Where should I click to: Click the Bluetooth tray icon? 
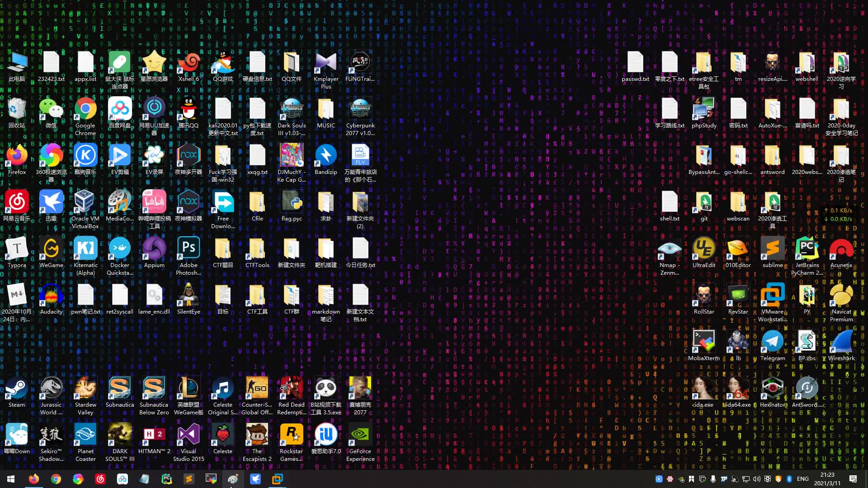[x=789, y=479]
